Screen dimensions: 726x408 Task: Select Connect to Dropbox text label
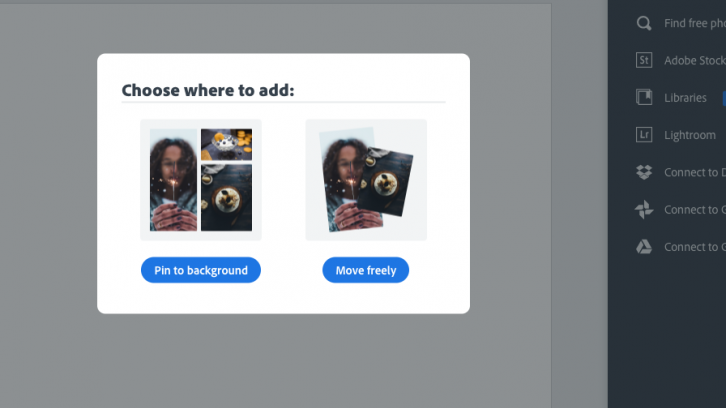pyautogui.click(x=695, y=172)
